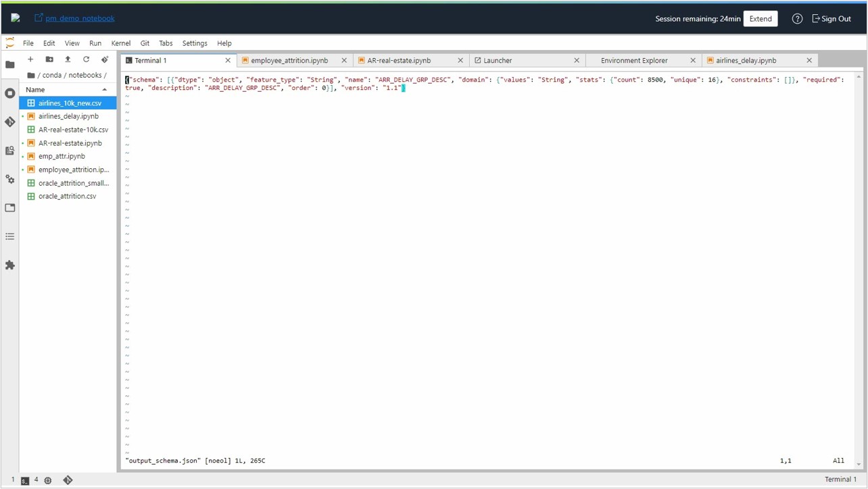Sort files by Name column arrow
The height and width of the screenshot is (489, 868).
click(105, 89)
